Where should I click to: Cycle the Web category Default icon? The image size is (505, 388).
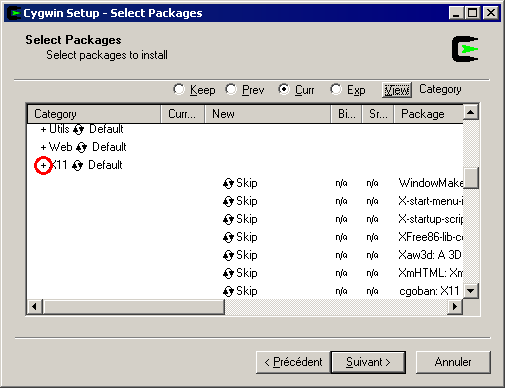(81, 147)
